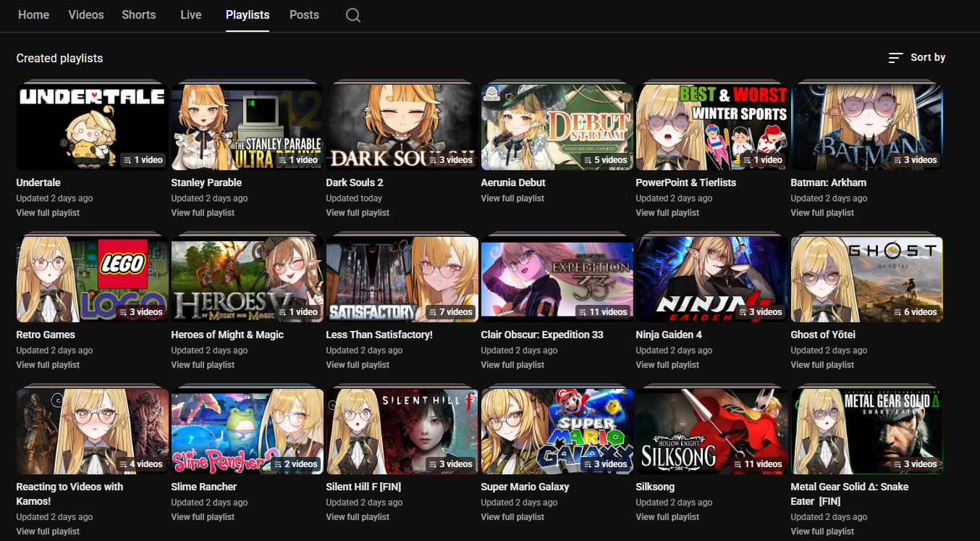Open the Stanley Parable title link

click(x=206, y=183)
